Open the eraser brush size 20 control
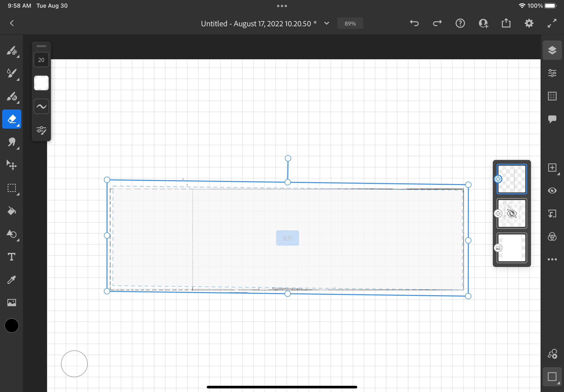 pyautogui.click(x=41, y=60)
